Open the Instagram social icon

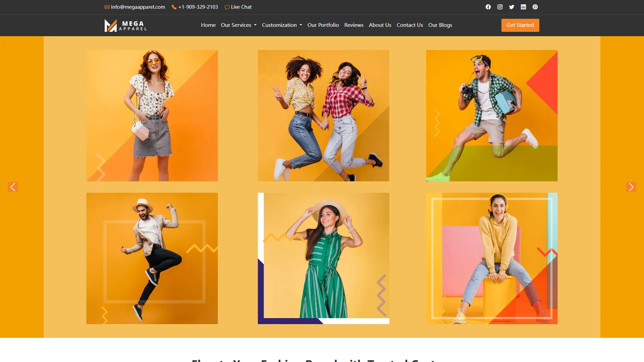(500, 7)
